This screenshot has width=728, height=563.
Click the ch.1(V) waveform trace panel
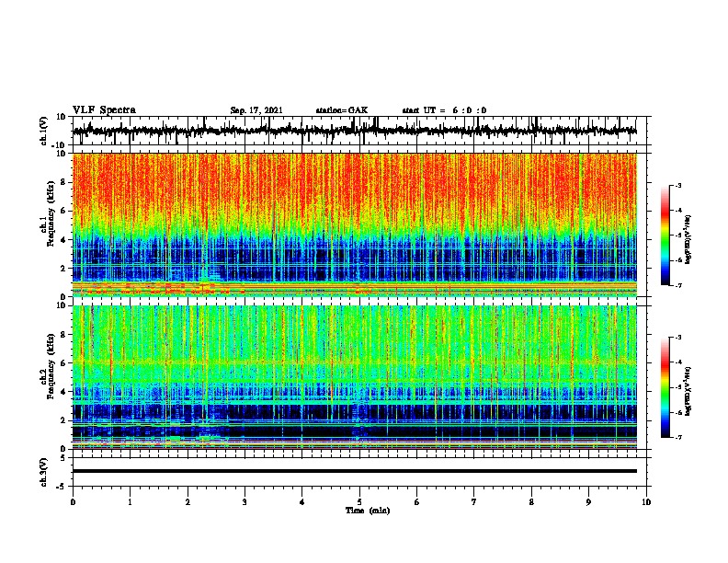[361, 131]
